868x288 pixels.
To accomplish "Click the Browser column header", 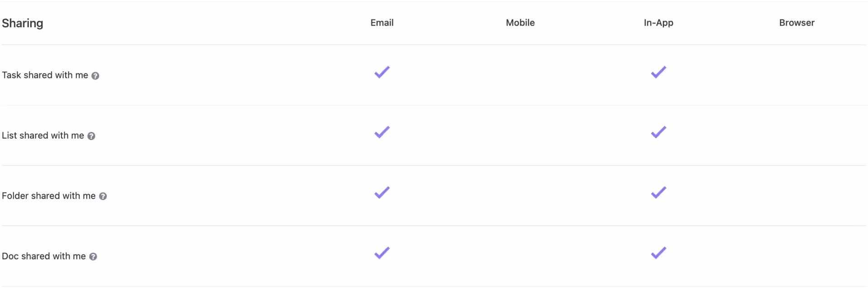I will tap(797, 23).
